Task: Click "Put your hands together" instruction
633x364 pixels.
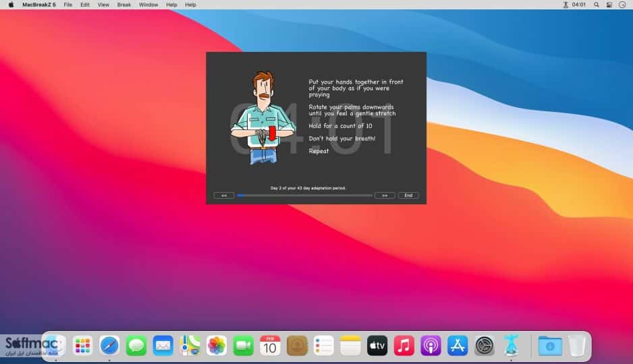Action: (x=356, y=88)
